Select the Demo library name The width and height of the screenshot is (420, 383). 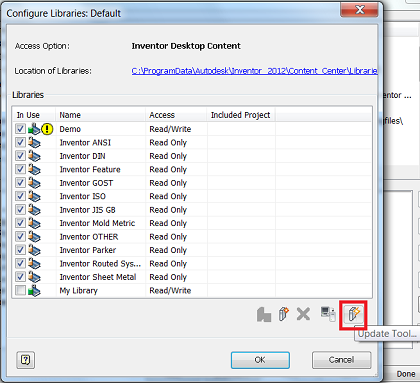pos(70,129)
